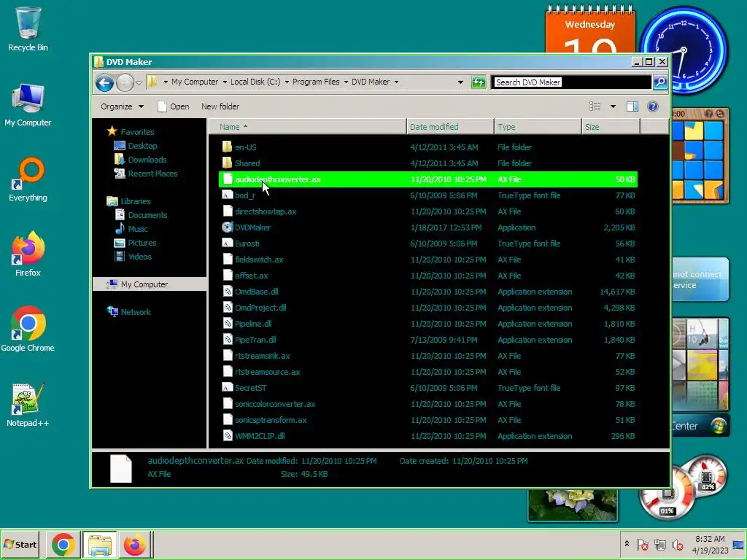Select rtstreamsource.ax file
This screenshot has height=560, width=747.
(x=262, y=372)
